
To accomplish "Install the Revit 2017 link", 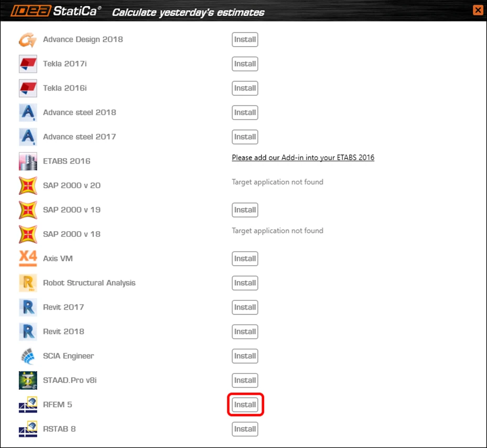I will (245, 308).
